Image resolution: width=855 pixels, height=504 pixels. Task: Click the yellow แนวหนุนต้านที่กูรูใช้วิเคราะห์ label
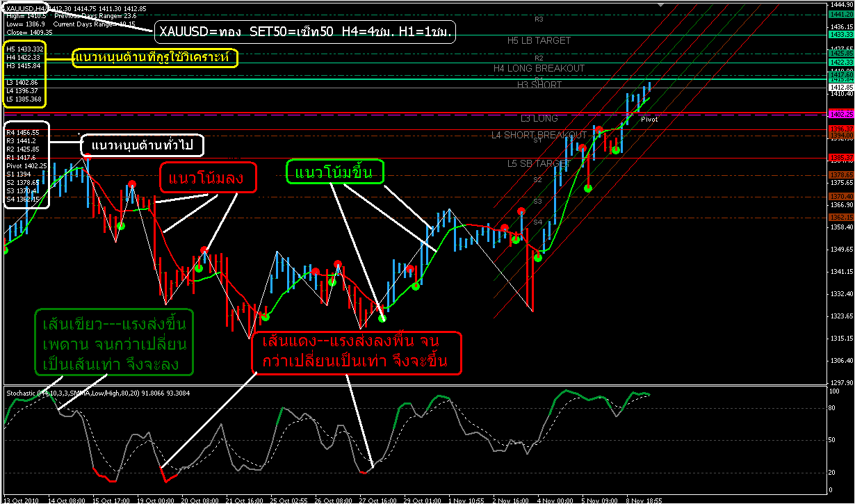click(155, 58)
